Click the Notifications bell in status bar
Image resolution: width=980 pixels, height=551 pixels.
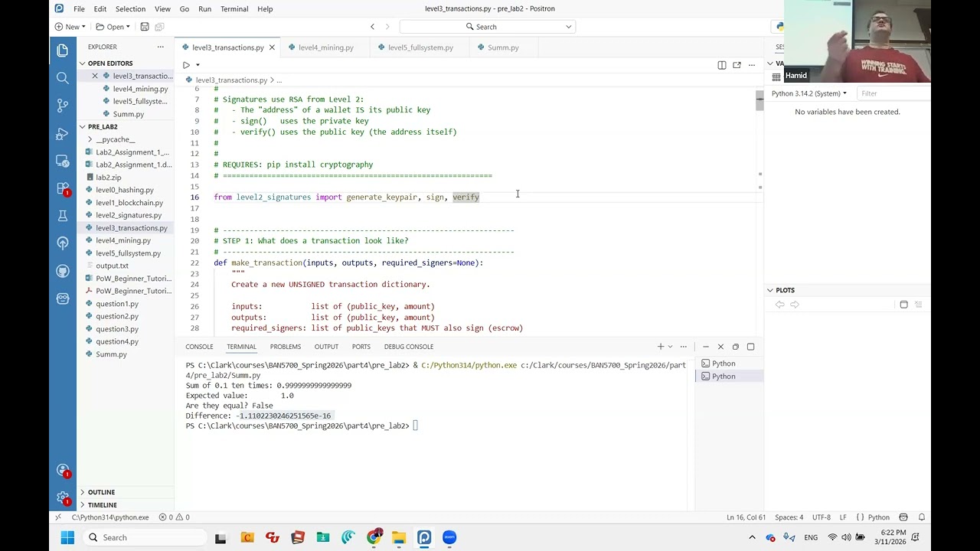pos(922,517)
